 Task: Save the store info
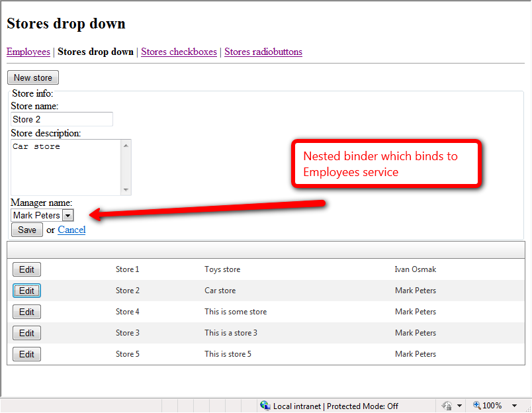pyautogui.click(x=27, y=230)
